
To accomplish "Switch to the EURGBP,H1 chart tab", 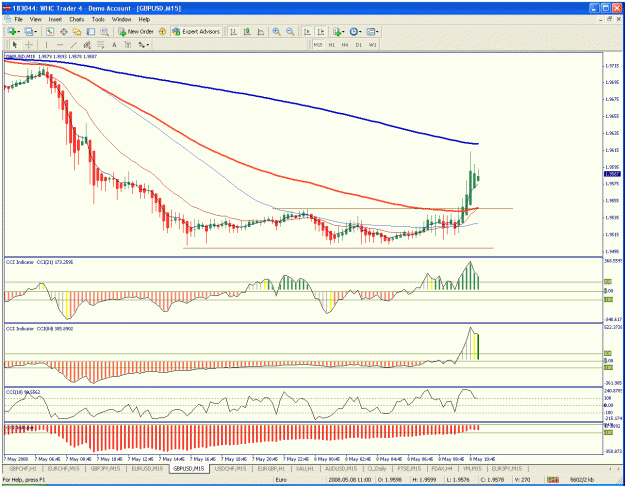I will [x=271, y=469].
